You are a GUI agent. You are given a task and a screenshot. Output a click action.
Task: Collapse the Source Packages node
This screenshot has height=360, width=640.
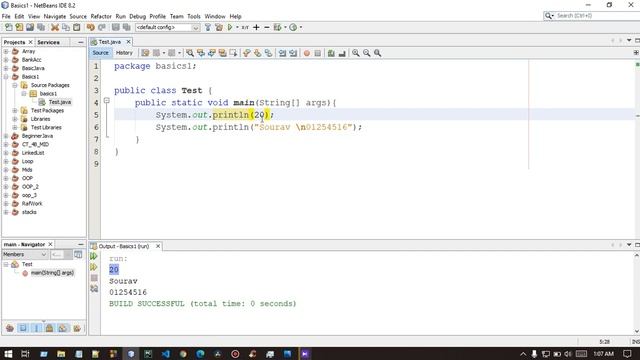tap(15, 85)
